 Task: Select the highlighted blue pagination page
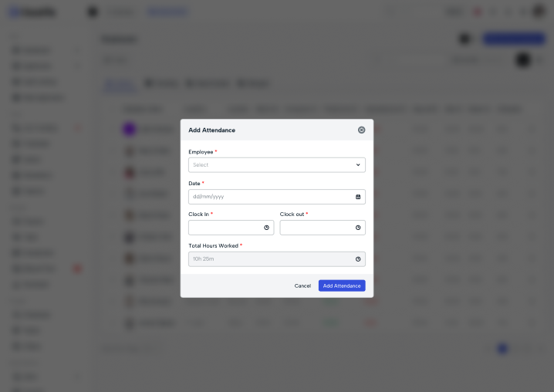502,349
